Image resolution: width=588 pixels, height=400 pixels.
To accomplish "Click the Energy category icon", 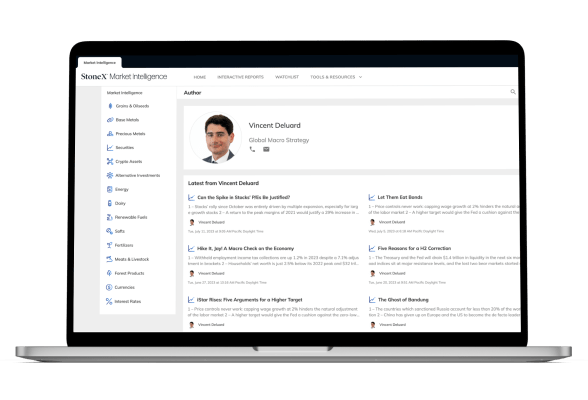I will (x=110, y=189).
